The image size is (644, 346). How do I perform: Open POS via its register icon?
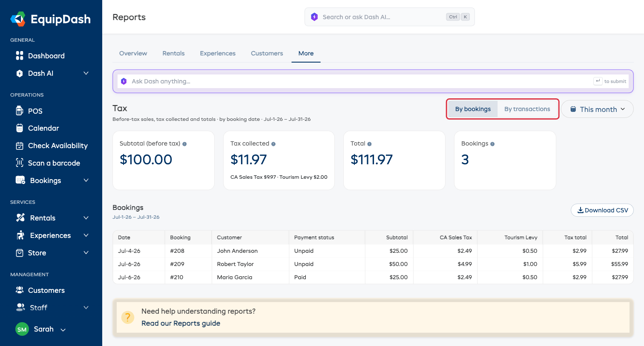click(20, 111)
